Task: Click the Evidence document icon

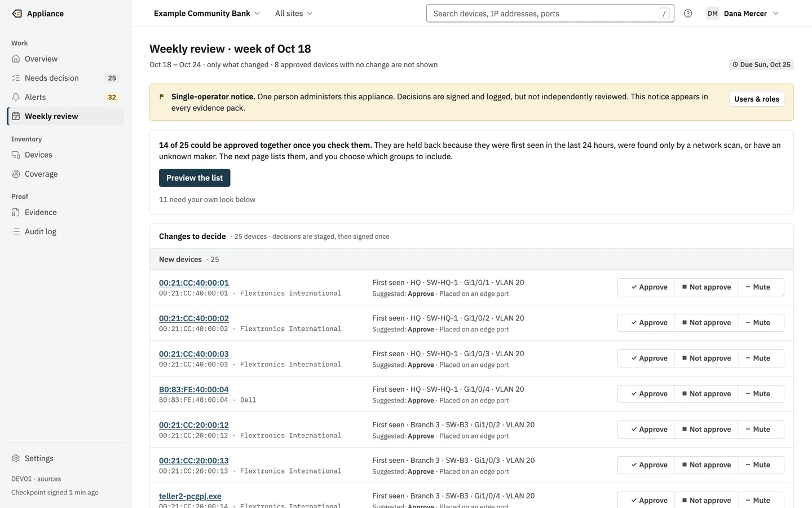Action: 16,212
